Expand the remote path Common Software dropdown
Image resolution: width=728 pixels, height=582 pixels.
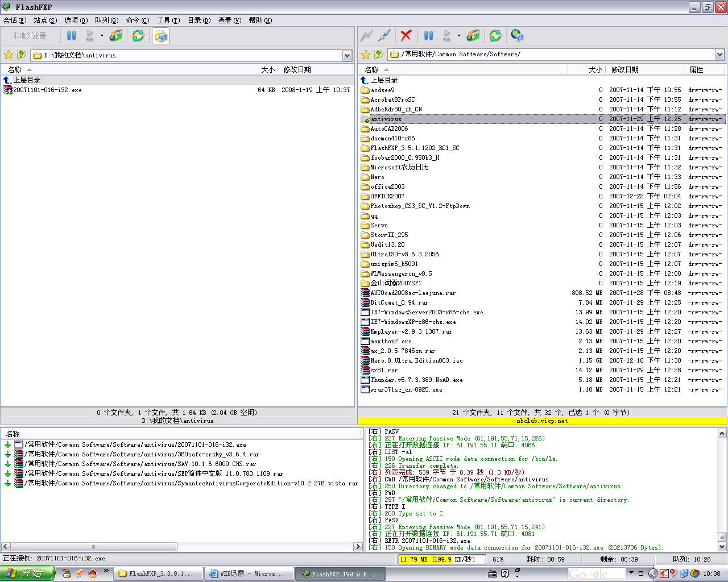[719, 55]
